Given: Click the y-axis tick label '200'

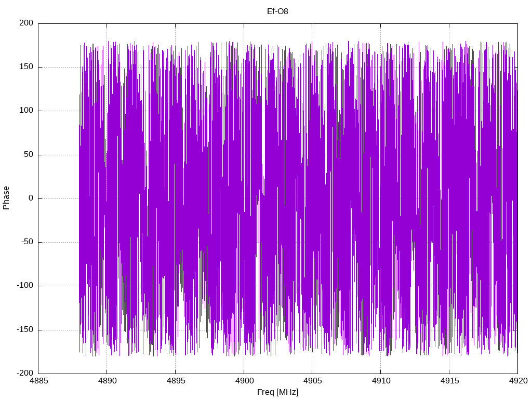Looking at the screenshot, I should tap(26, 23).
